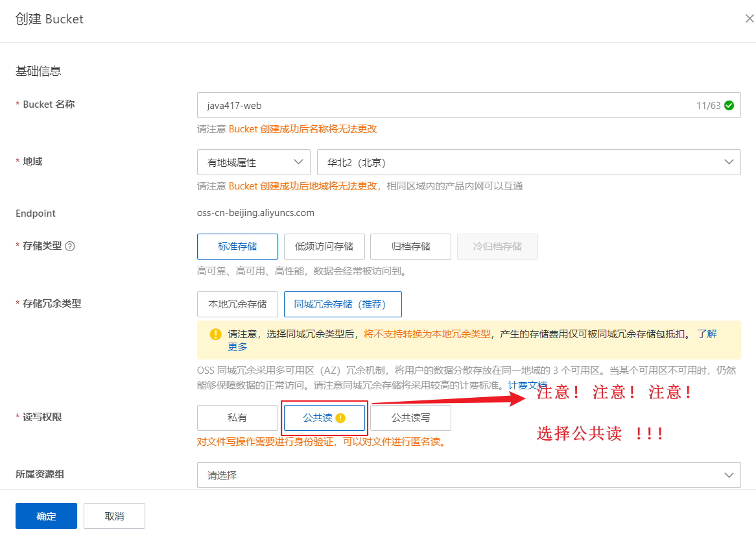The image size is (756, 536).
Task: Select 低频访问存储 storage type
Action: tap(324, 247)
